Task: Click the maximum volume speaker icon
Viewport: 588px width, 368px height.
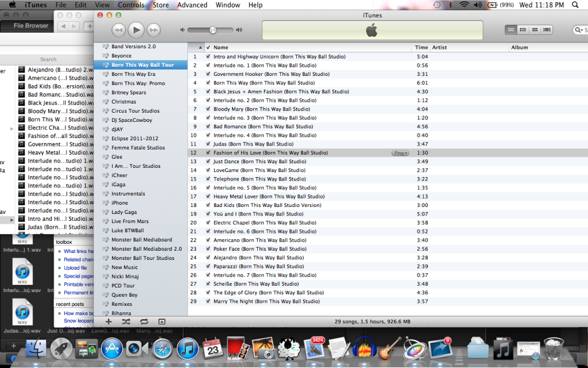Action: tap(239, 30)
